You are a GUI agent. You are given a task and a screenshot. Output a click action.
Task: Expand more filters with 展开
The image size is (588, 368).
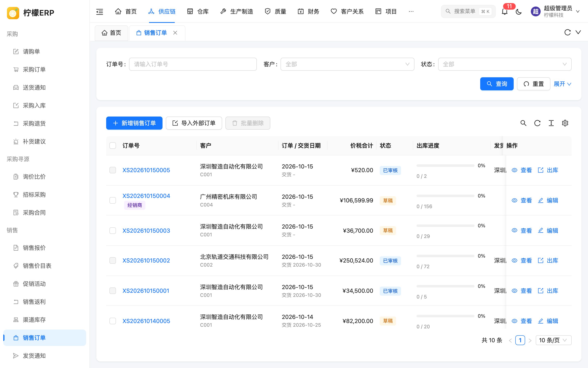[562, 84]
